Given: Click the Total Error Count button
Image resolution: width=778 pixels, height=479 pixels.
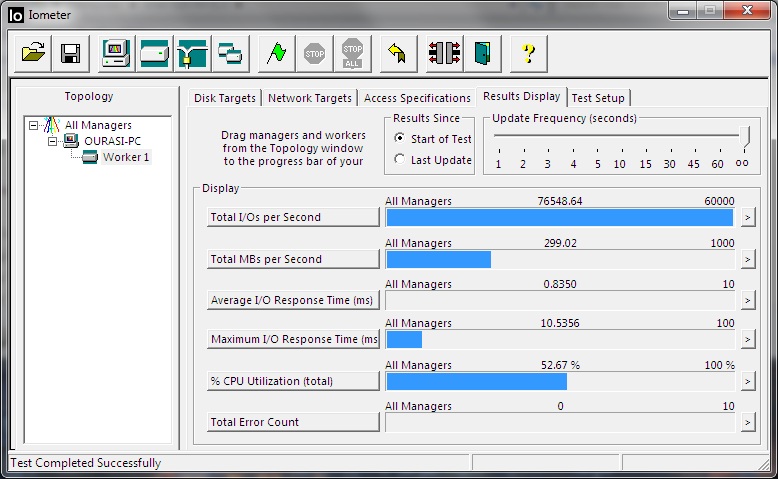Looking at the screenshot, I should (293, 422).
